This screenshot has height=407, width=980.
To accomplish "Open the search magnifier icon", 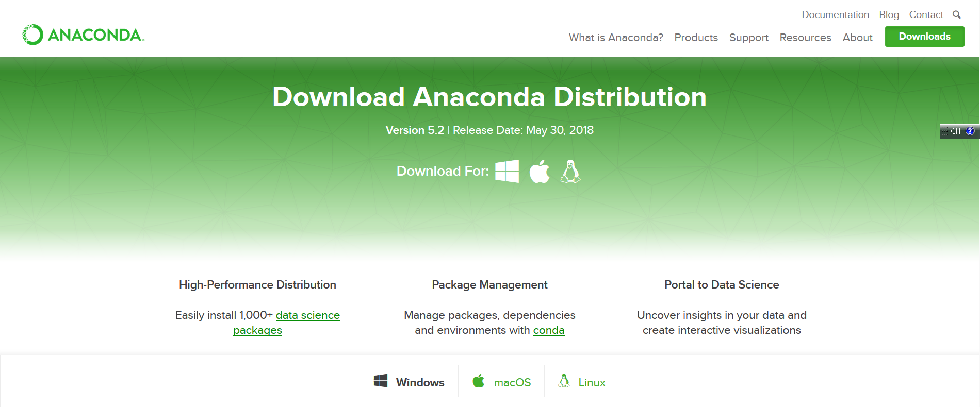I will pyautogui.click(x=956, y=15).
